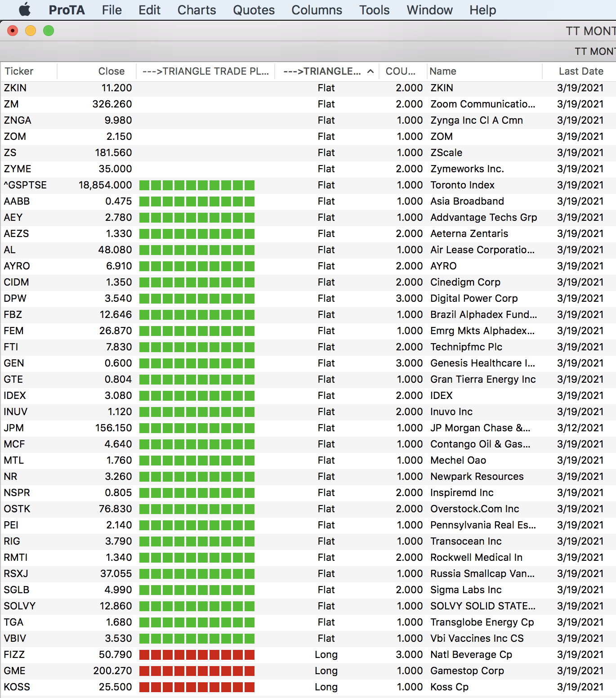Click the green zoom window button
This screenshot has width=616, height=698.
(49, 31)
